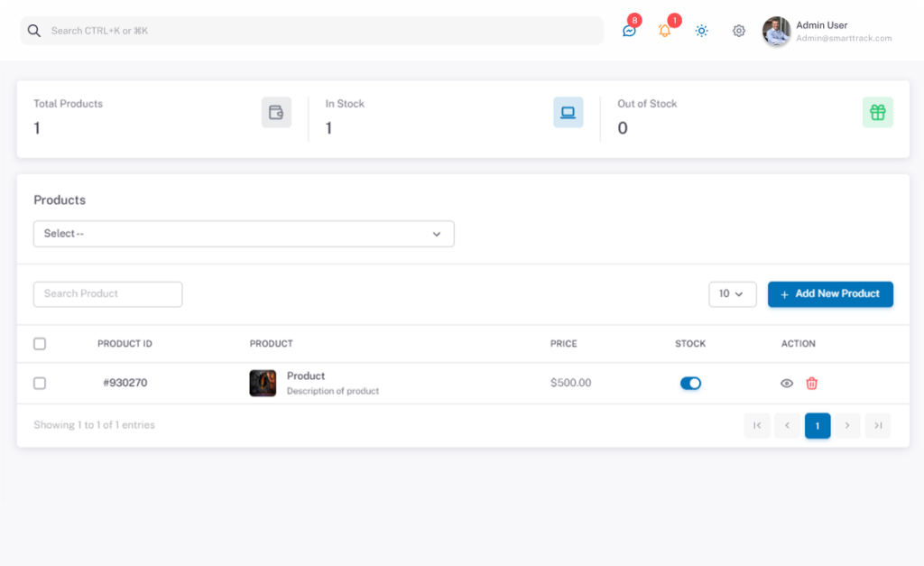Click the Out of Stock gift icon
The height and width of the screenshot is (566, 924).
tap(877, 113)
